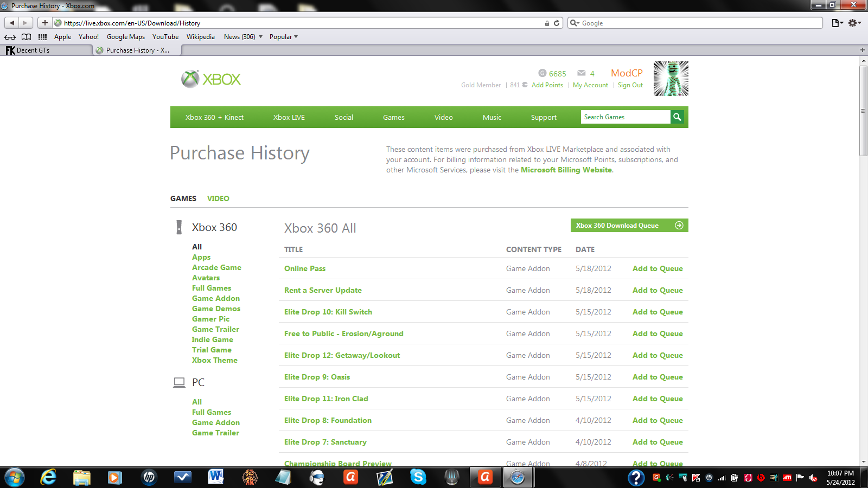The height and width of the screenshot is (488, 868).
Task: Filter by Xbox Theme category
Action: coord(214,360)
